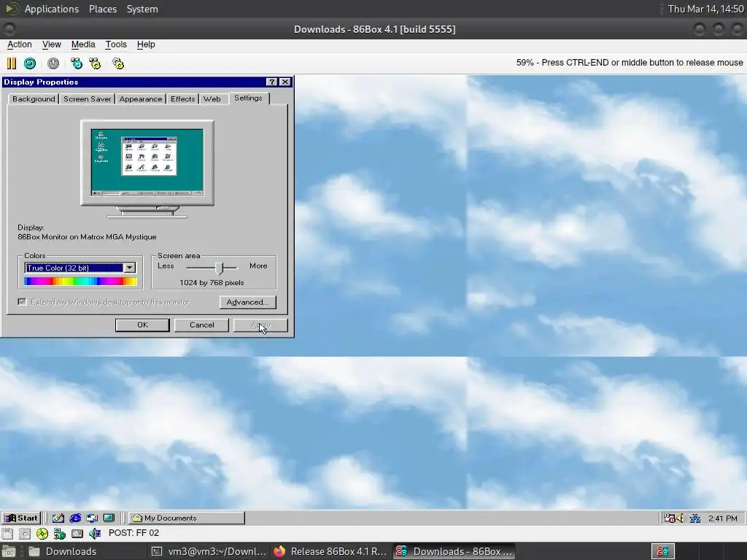
Task: Open the Help menu
Action: 146,44
